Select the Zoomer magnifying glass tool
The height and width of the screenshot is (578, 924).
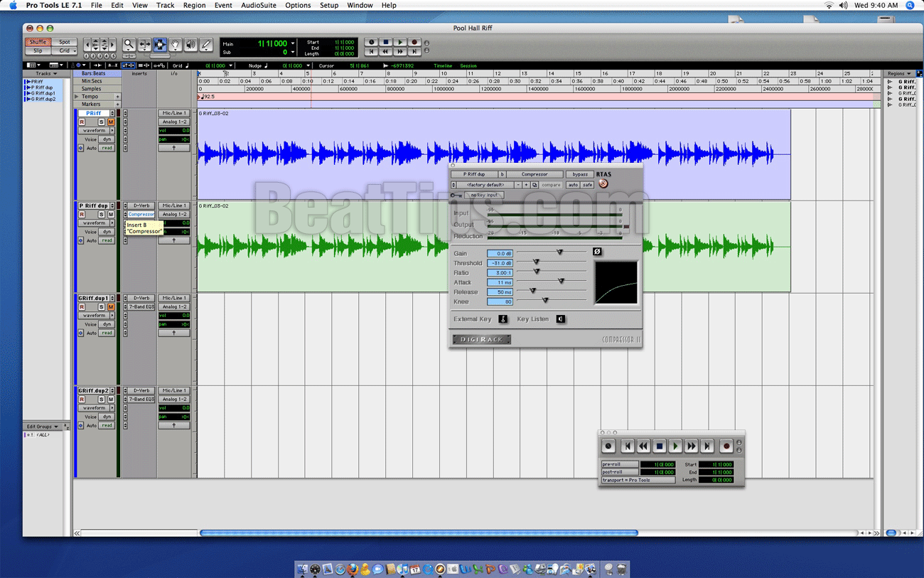coord(129,45)
